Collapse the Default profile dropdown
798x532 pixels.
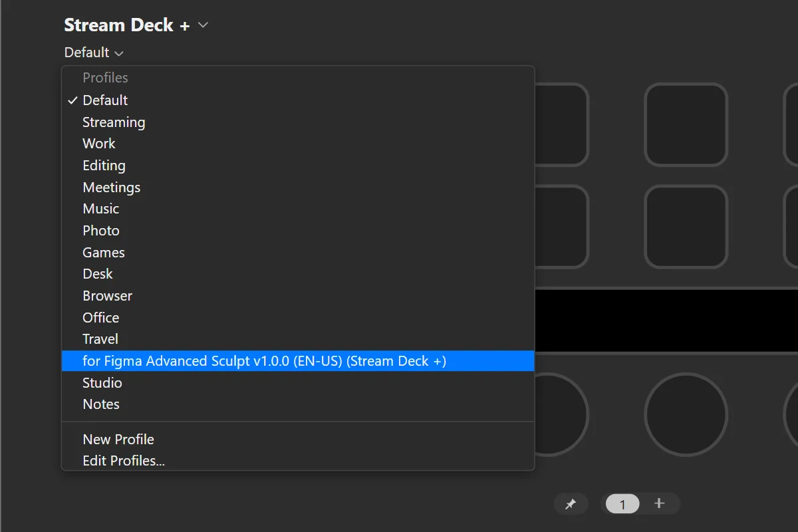94,53
